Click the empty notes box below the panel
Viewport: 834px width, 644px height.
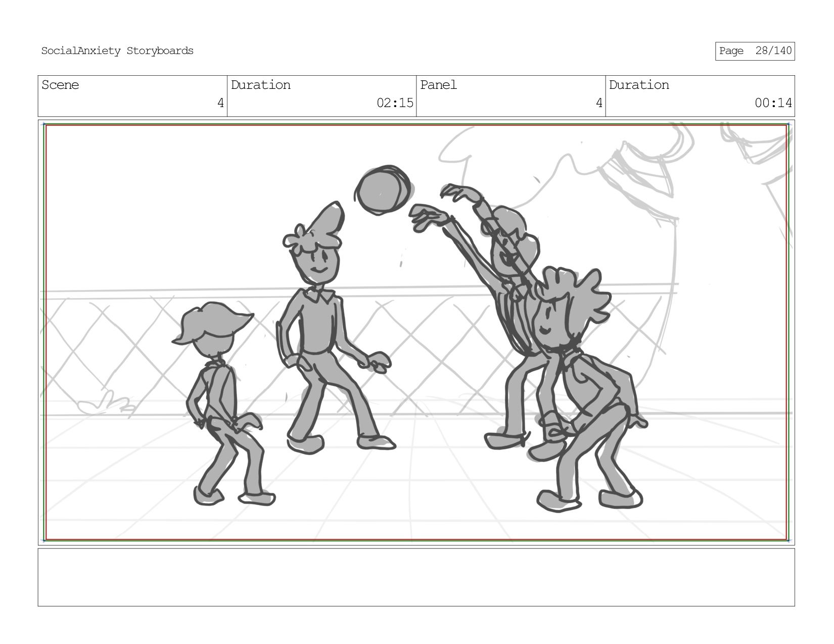tap(416, 577)
